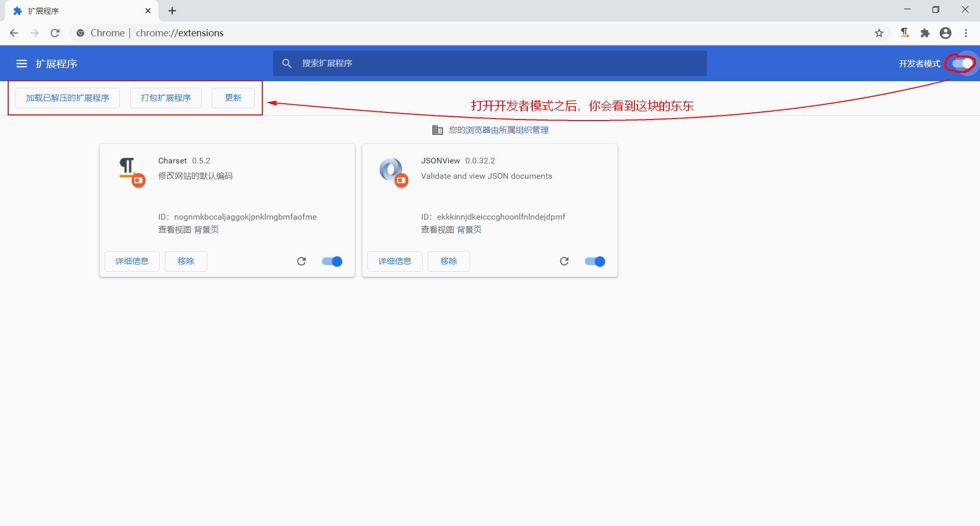Open JSONView 详细信息 details

395,261
